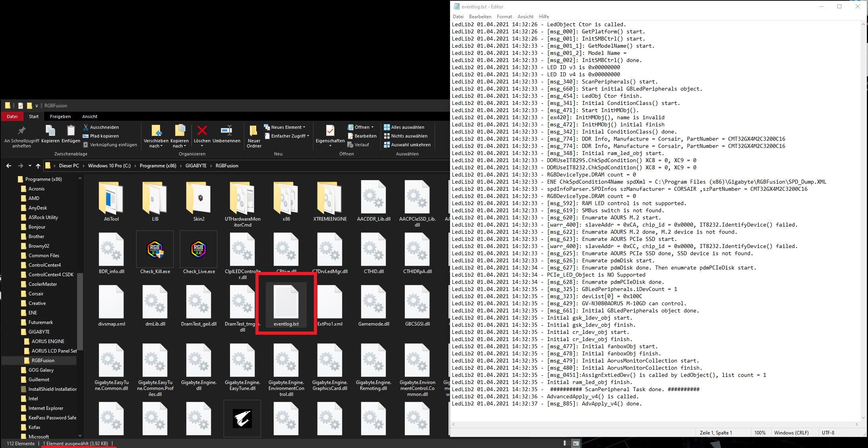Click Nichts auswählen
The width and height of the screenshot is (868, 448).
point(406,136)
